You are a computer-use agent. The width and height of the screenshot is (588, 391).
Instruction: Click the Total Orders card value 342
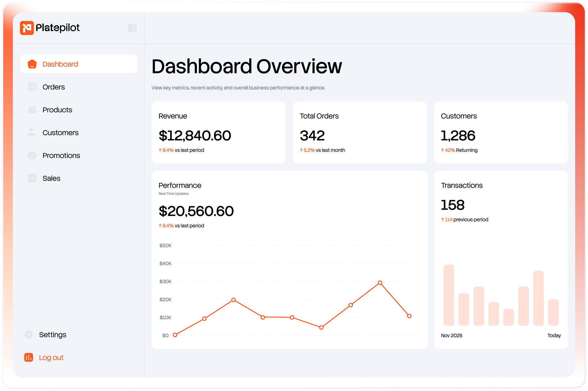click(x=312, y=136)
